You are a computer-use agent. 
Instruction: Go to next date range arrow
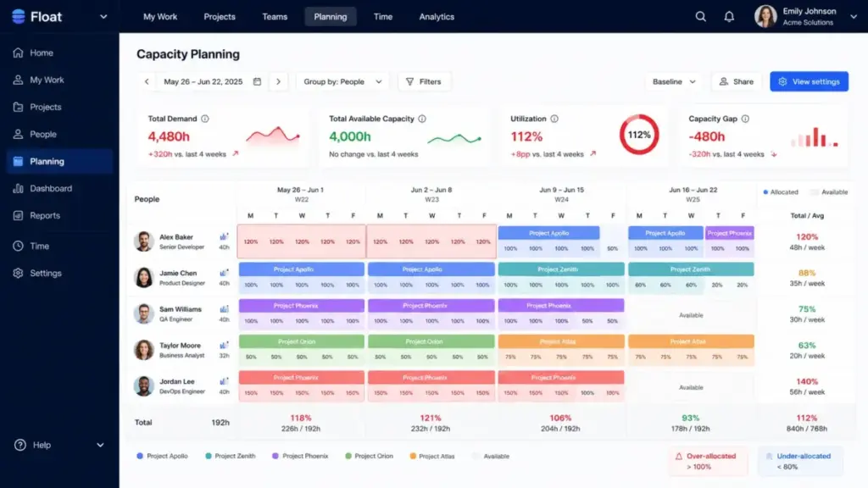[278, 81]
